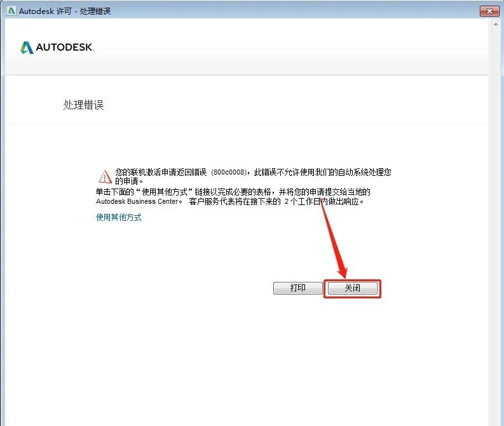Click the warning triangle icon

click(x=105, y=176)
